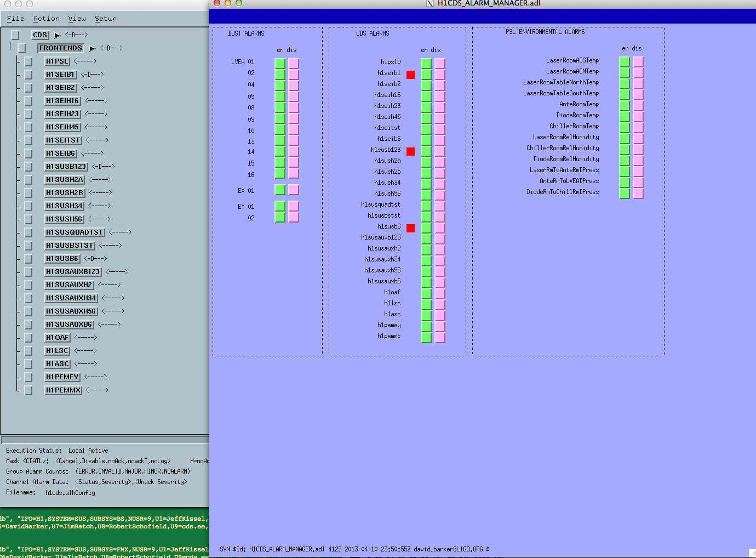Toggle the checkbox beside H1PEMMX
Viewport: 756px width, 558px height.
(28, 390)
